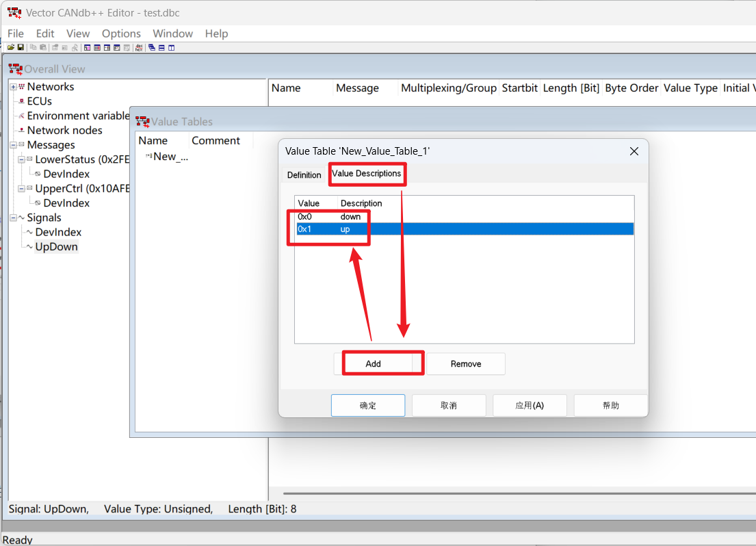Click the Open file toolbar icon

coord(11,47)
